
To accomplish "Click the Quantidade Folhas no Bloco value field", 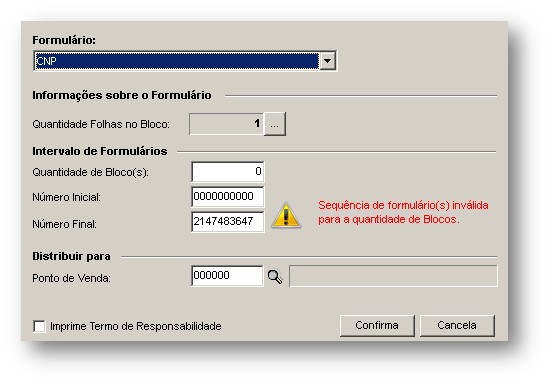I will click(226, 124).
